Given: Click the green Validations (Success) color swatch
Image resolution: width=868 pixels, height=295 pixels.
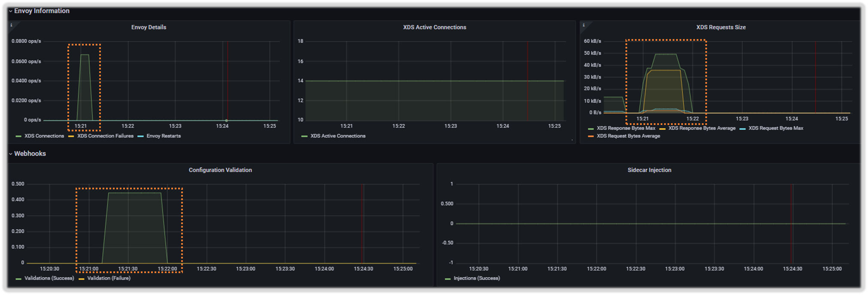Looking at the screenshot, I should coord(18,279).
